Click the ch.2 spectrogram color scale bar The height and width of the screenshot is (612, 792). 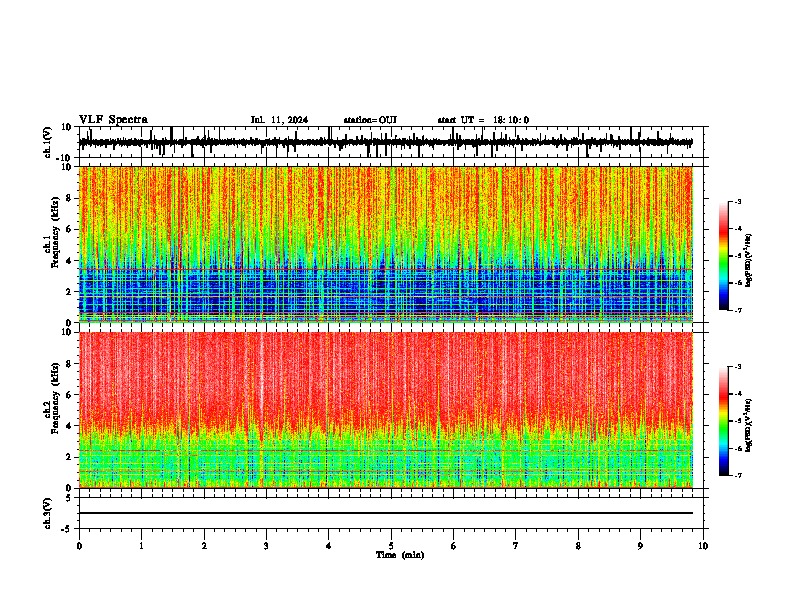click(x=724, y=421)
